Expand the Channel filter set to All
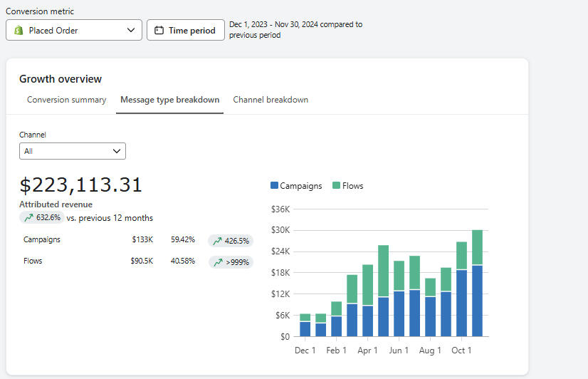Image resolution: width=588 pixels, height=379 pixels. [x=72, y=151]
